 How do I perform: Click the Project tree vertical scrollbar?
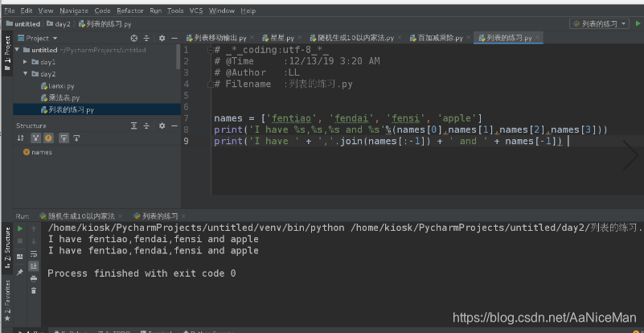(178, 57)
